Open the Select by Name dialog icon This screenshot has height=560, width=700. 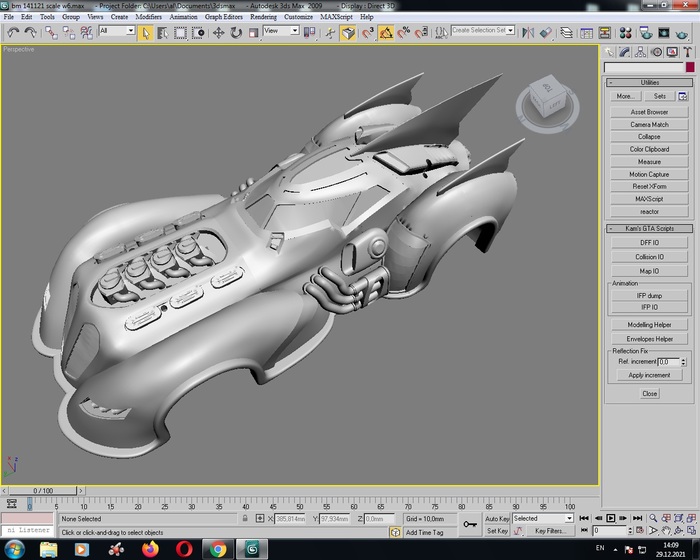162,33
